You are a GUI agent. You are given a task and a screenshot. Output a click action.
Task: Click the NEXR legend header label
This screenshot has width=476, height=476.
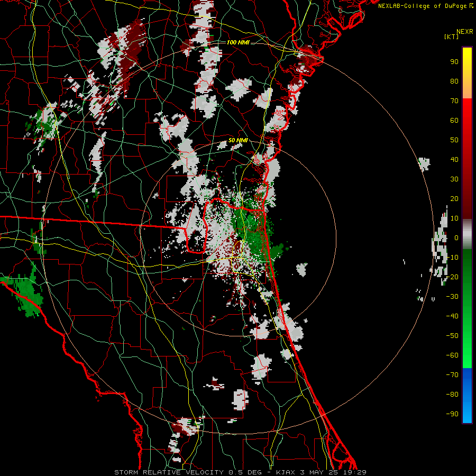click(x=465, y=32)
